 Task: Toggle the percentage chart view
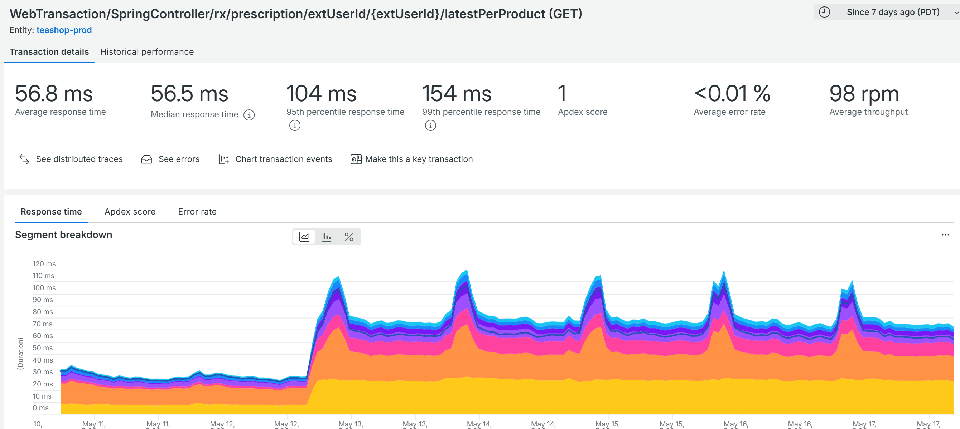(349, 237)
